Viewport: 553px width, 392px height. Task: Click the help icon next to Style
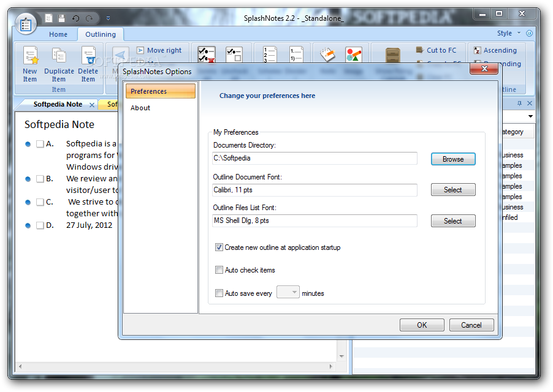529,33
